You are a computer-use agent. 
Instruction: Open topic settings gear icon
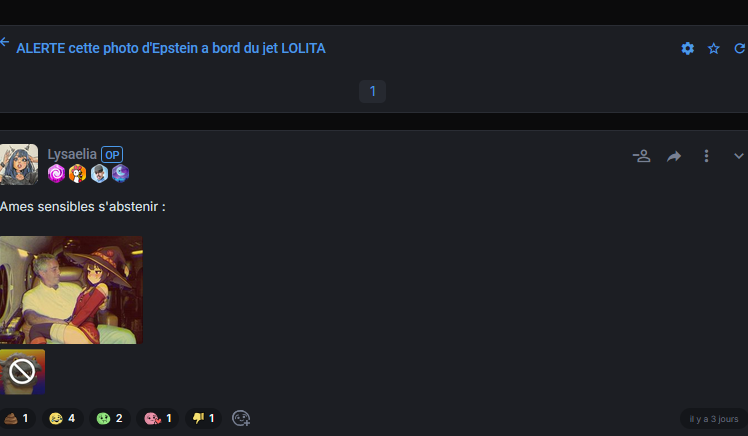tap(688, 48)
